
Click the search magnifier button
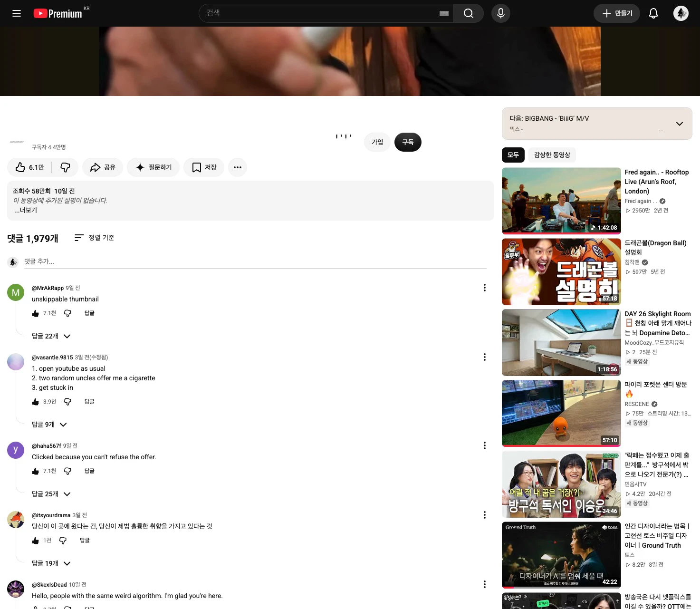pyautogui.click(x=469, y=13)
